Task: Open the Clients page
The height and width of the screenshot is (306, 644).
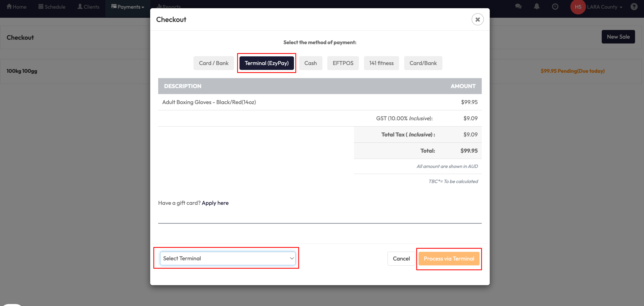Action: pos(88,7)
